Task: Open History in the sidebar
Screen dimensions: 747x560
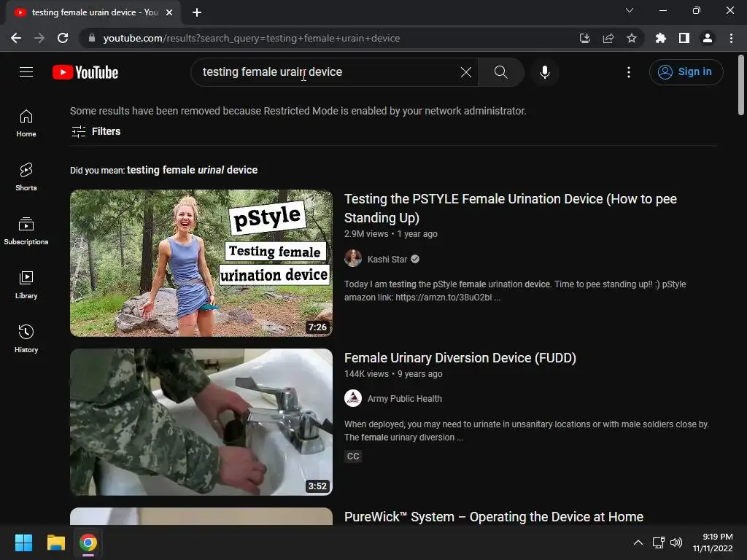Action: pyautogui.click(x=26, y=338)
